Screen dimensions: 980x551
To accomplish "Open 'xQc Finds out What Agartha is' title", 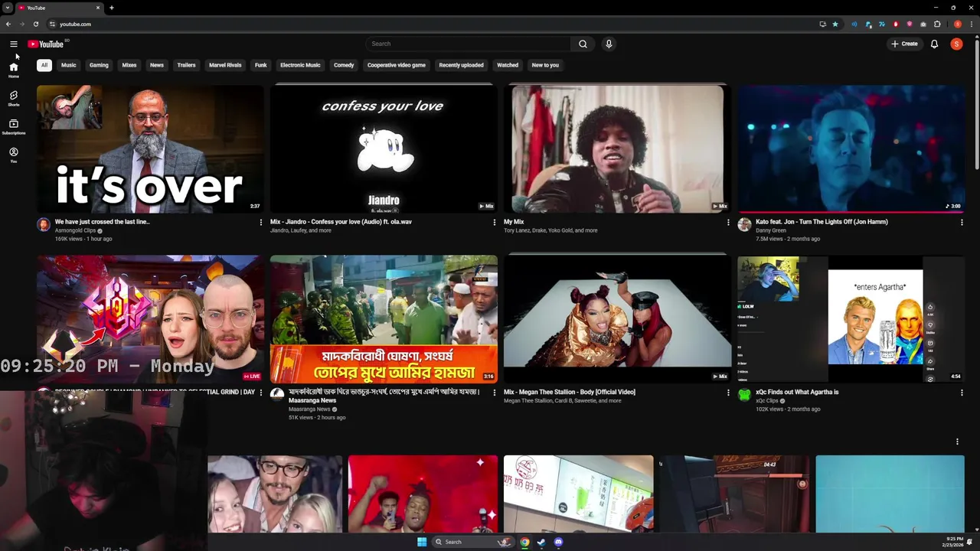I will [797, 392].
